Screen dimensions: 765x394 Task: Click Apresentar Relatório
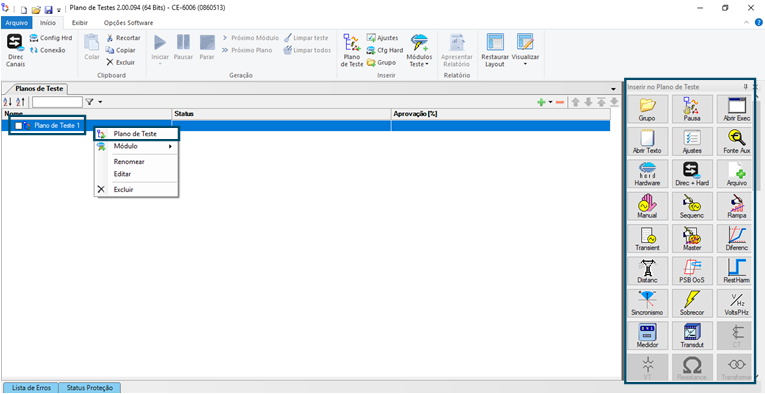(457, 51)
